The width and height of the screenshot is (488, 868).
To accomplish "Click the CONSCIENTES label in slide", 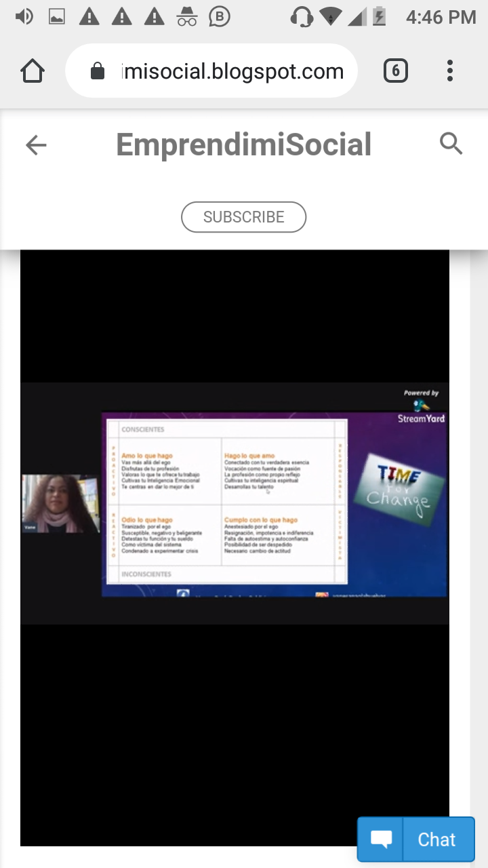I will coord(143,429).
